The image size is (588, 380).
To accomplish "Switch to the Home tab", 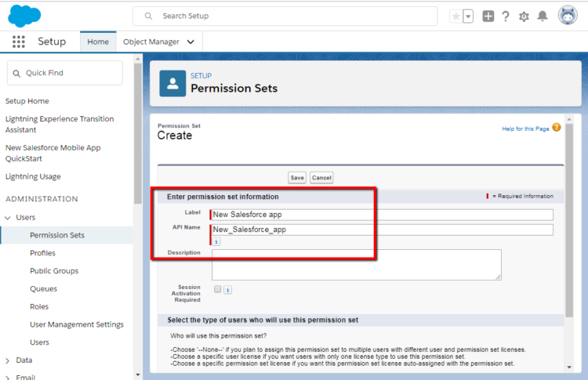I will tap(98, 42).
